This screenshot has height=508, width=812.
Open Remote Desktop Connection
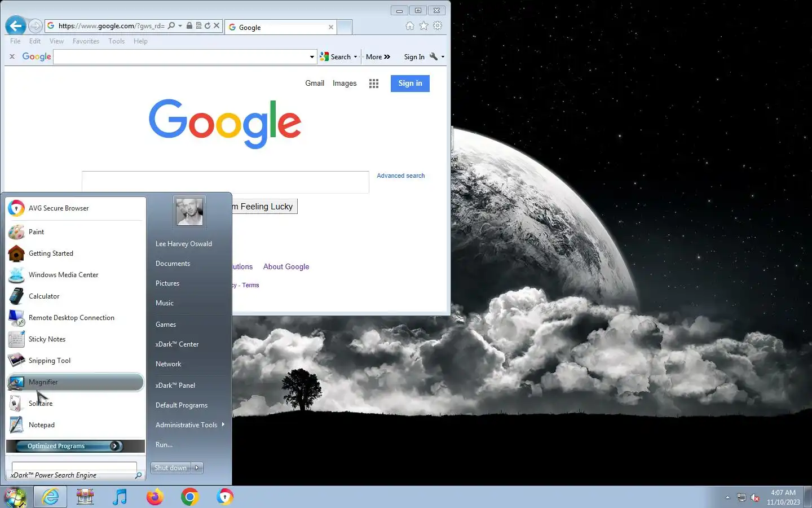(x=76, y=318)
